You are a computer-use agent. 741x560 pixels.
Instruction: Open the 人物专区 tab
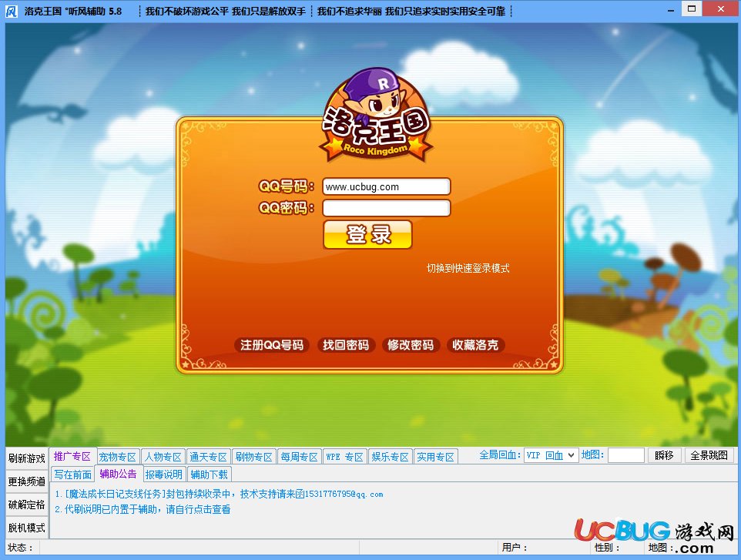[163, 457]
